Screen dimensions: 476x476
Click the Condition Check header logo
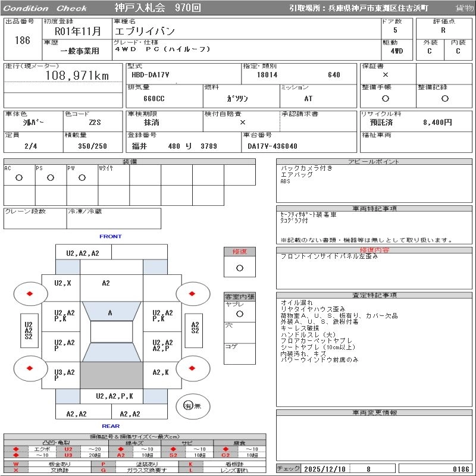(x=45, y=8)
